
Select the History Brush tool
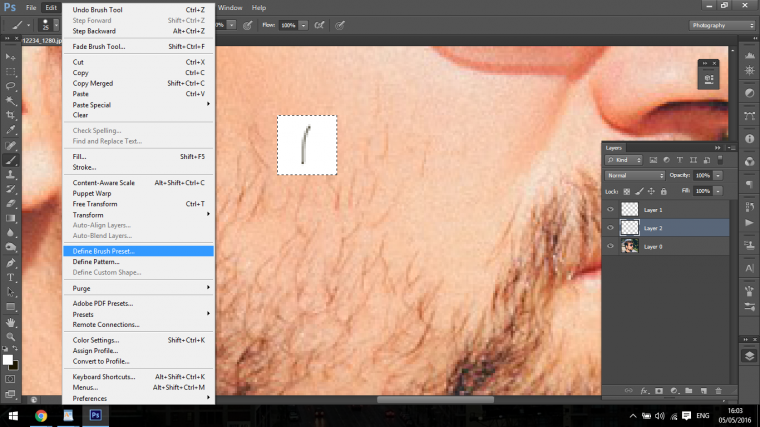pyautogui.click(x=10, y=189)
